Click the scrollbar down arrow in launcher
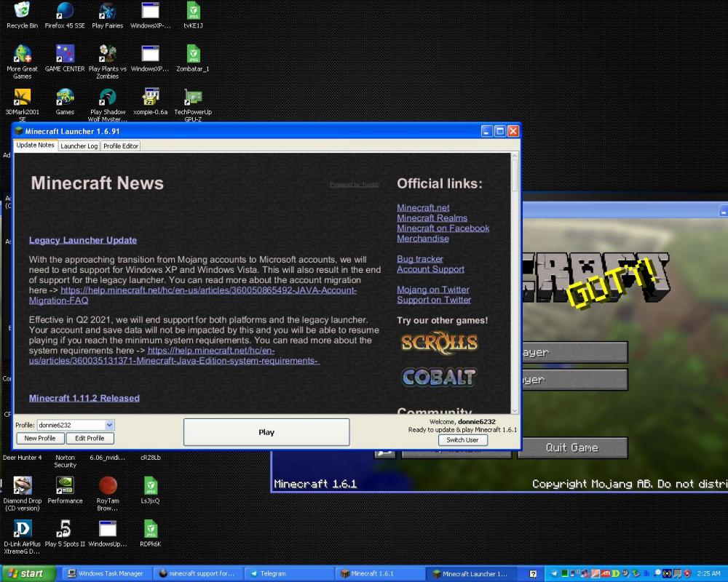Viewport: 728px width, 582px height. (x=515, y=410)
